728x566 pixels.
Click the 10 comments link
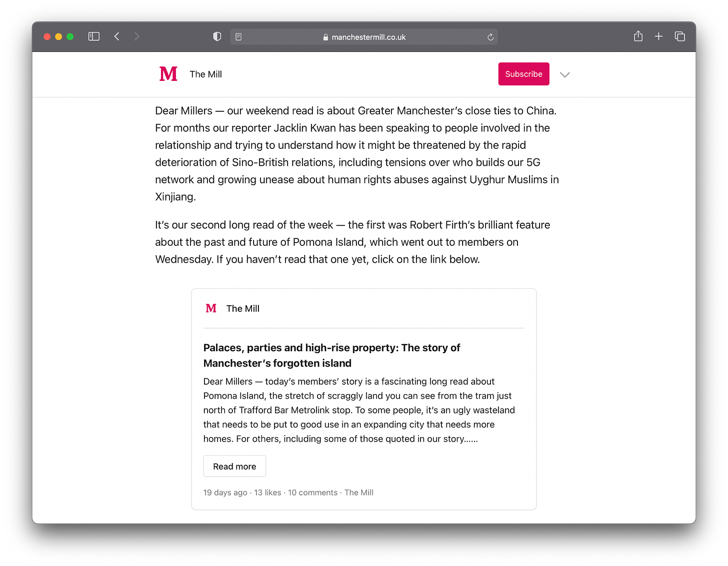coord(312,492)
